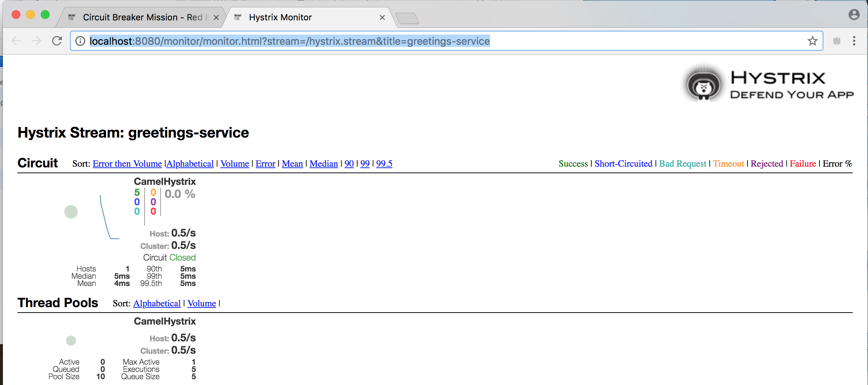Viewport: 868px width, 385px height.
Task: Sort circuits by Error then Volume
Action: (127, 164)
